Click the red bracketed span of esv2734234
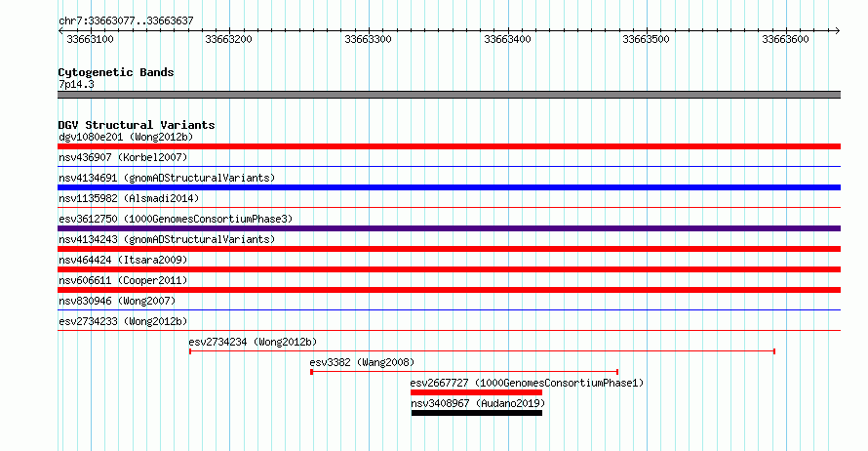This screenshot has width=868, height=451. click(482, 351)
